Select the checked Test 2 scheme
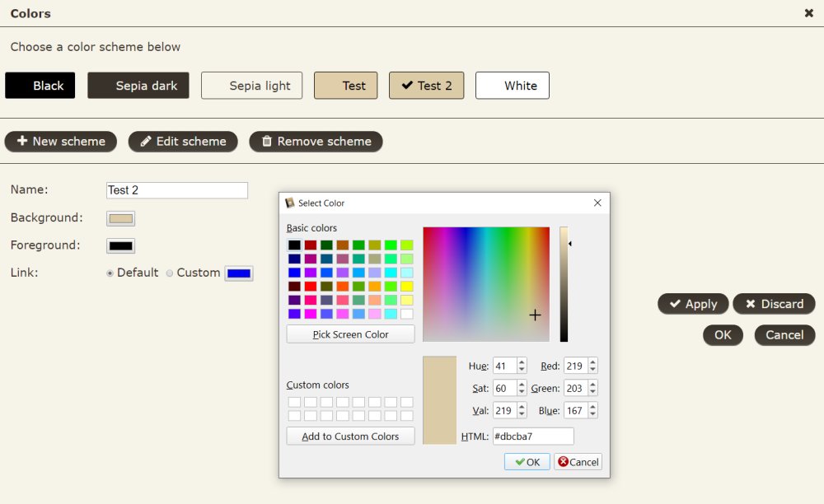Viewport: 824px width, 504px height. pyautogui.click(x=427, y=86)
